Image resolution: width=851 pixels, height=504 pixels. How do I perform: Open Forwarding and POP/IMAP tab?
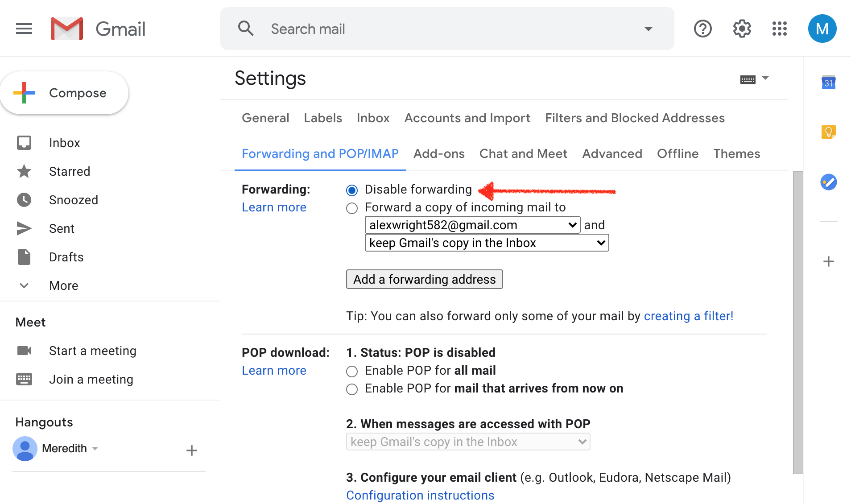point(320,153)
